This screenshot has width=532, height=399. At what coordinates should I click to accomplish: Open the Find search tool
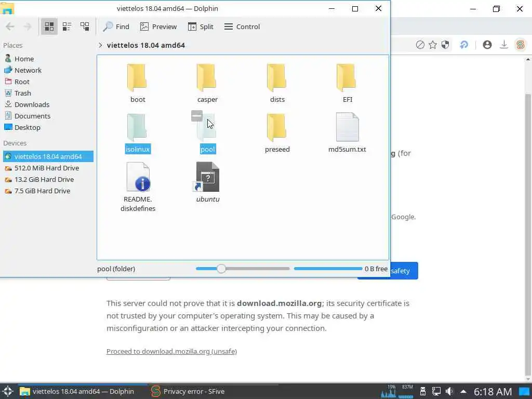click(x=116, y=26)
